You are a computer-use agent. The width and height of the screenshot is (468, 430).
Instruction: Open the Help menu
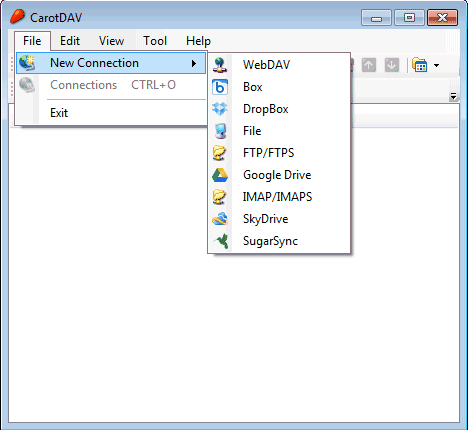[198, 41]
